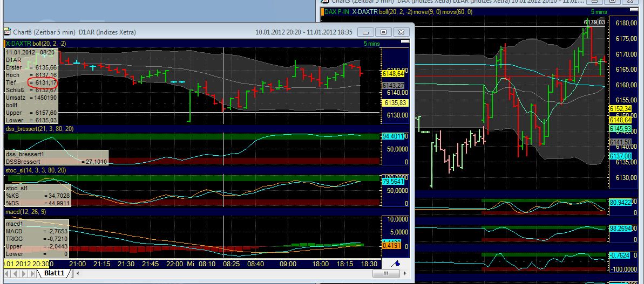The height and width of the screenshot is (284, 644).
Task: Click the boll(20, 2, -2) label in Chart8
Action: point(49,44)
